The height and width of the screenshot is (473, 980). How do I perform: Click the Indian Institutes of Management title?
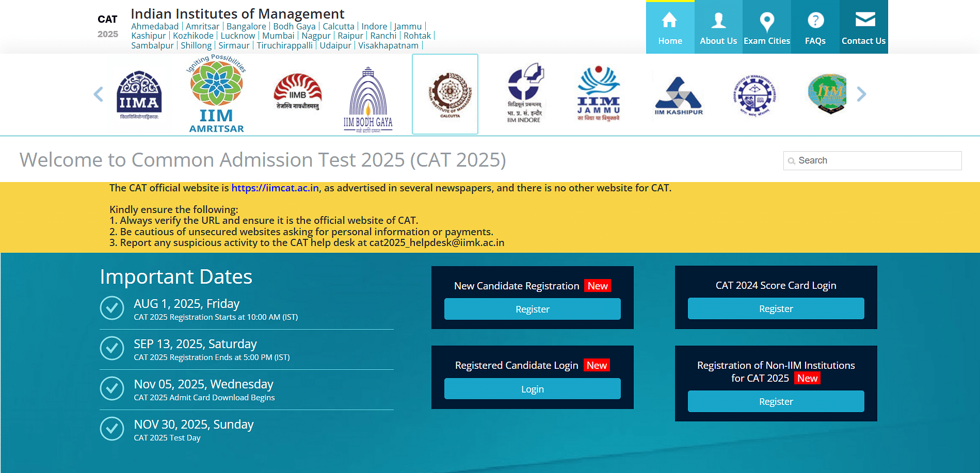[237, 14]
